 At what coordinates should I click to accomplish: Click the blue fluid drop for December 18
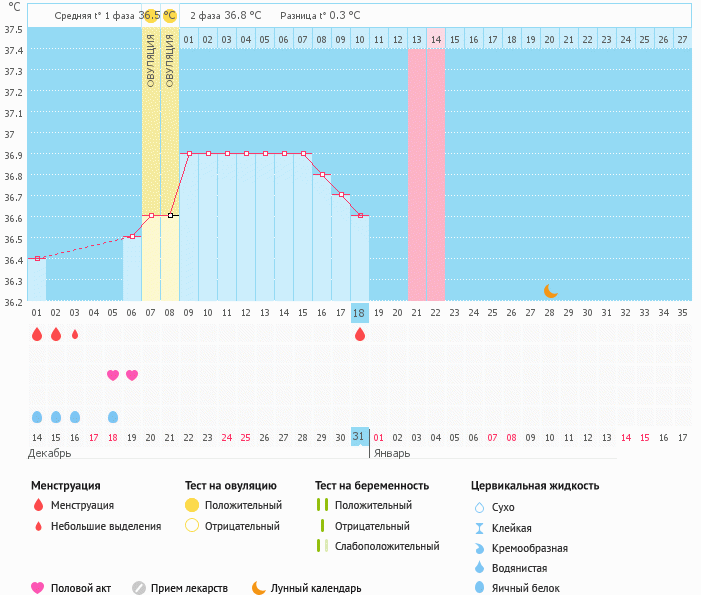click(x=113, y=416)
